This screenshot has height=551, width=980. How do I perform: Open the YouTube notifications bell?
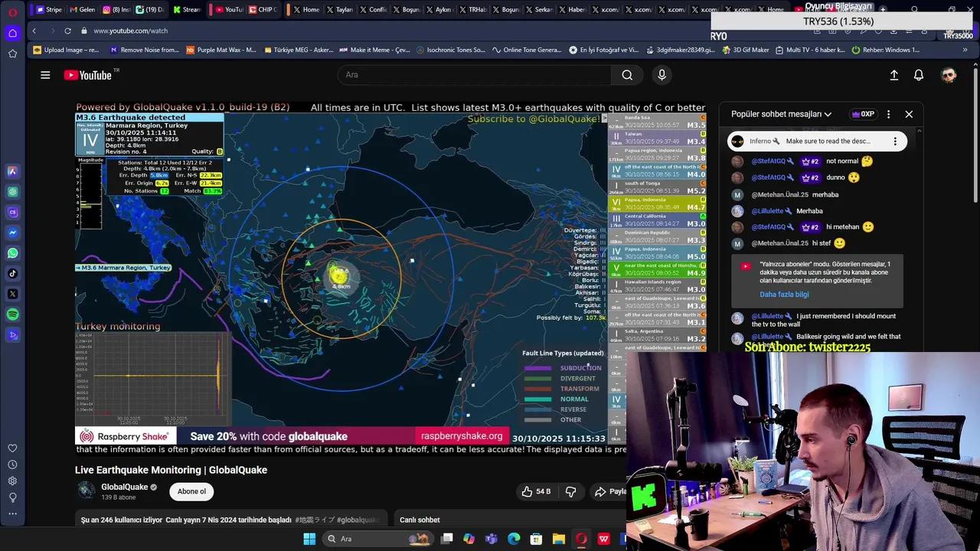(x=919, y=75)
